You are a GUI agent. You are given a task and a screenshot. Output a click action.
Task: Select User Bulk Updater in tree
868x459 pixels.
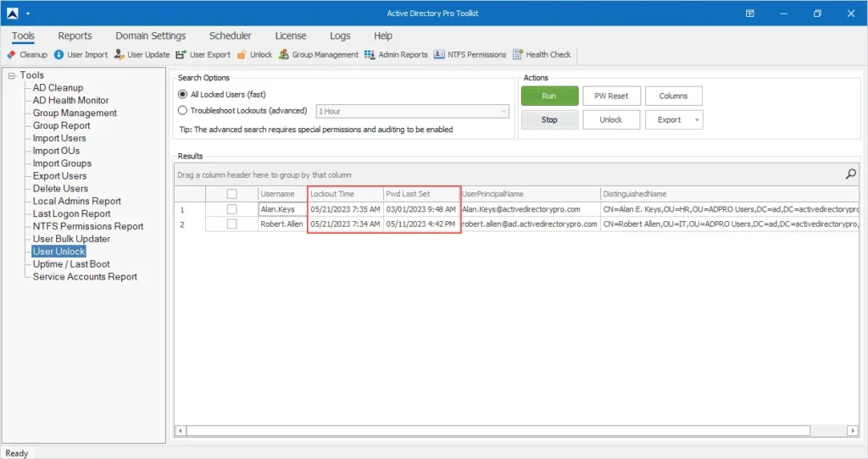click(x=71, y=239)
